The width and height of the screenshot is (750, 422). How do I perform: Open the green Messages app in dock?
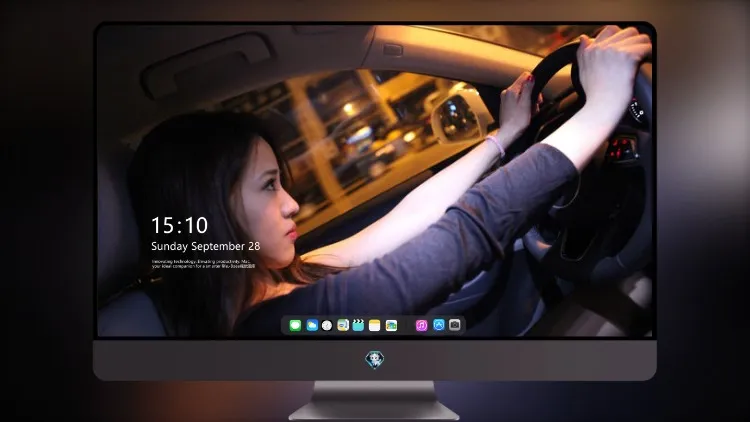tap(295, 325)
